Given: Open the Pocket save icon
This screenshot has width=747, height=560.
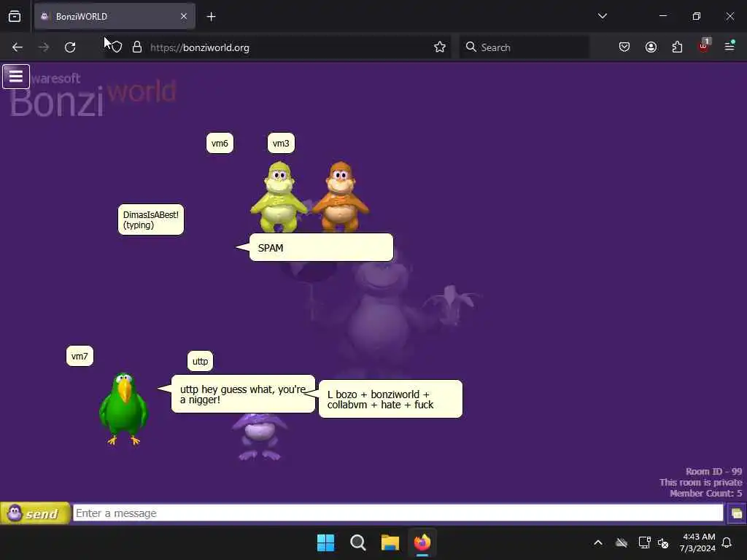Looking at the screenshot, I should click(624, 47).
